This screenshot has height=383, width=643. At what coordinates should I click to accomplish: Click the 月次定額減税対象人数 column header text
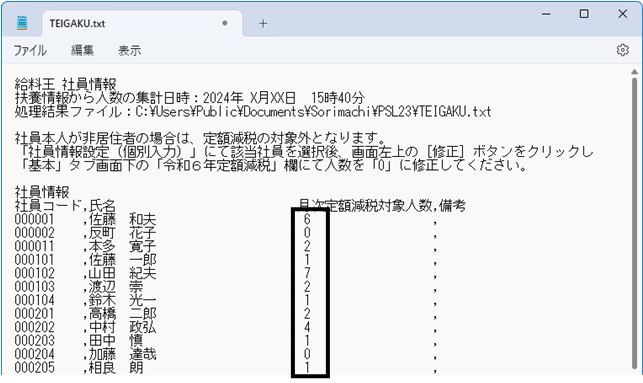[x=366, y=205]
